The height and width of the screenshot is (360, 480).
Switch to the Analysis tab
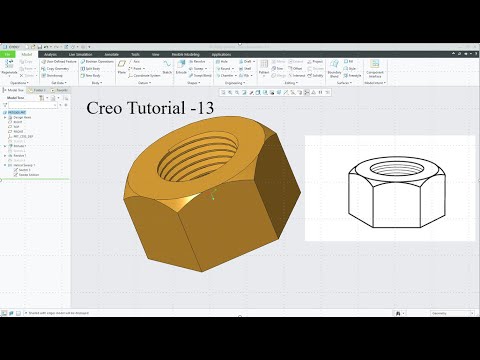[51, 54]
